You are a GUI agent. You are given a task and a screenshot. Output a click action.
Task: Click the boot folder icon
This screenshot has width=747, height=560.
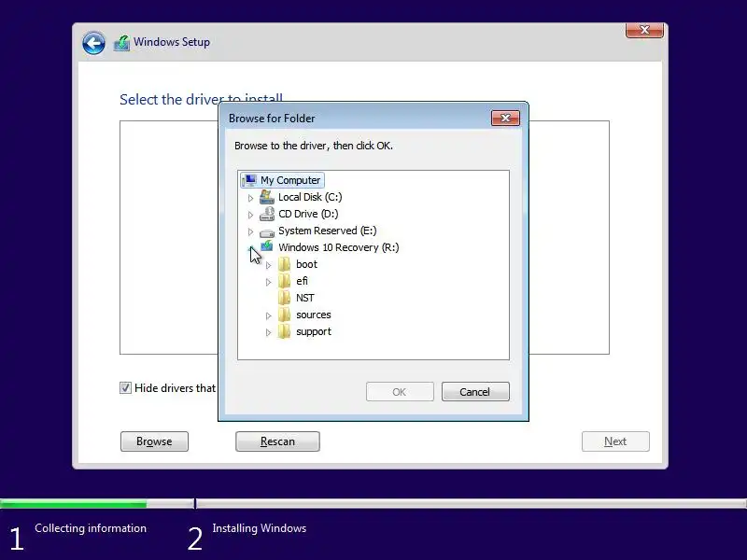(285, 264)
